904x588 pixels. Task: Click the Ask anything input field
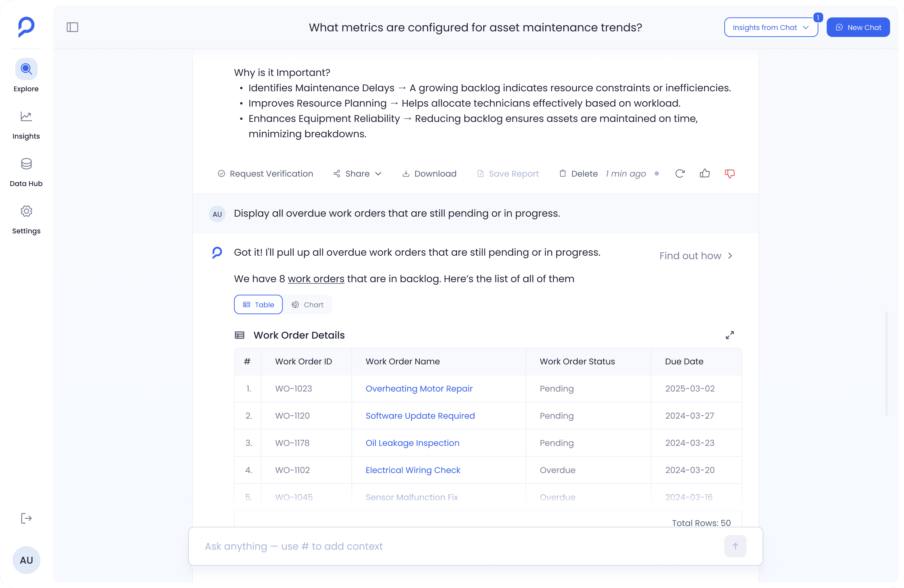[456, 546]
